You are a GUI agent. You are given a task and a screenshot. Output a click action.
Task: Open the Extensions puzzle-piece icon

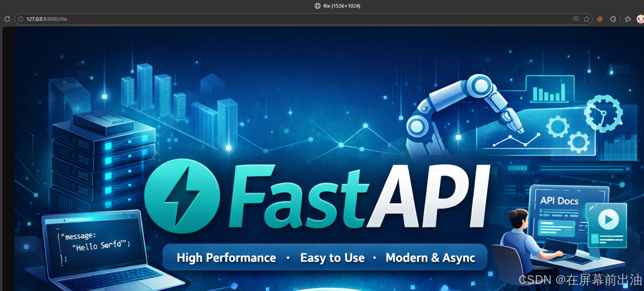pos(613,19)
